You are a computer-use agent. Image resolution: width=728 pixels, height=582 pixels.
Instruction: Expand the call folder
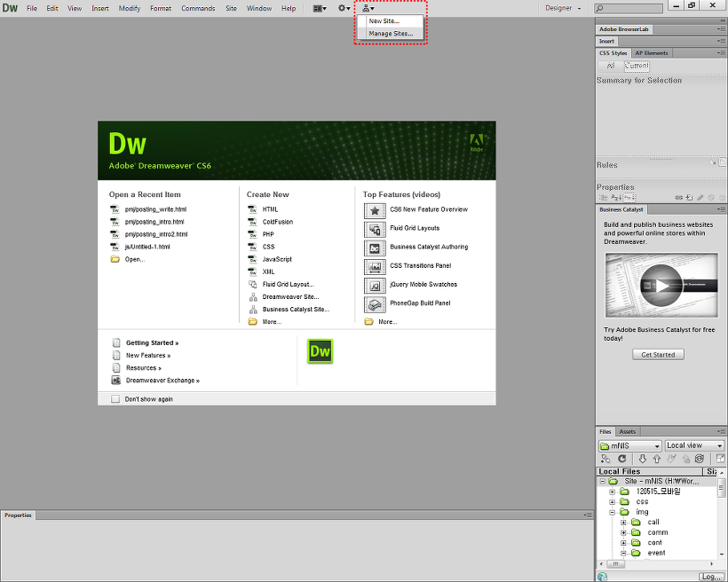(x=623, y=523)
